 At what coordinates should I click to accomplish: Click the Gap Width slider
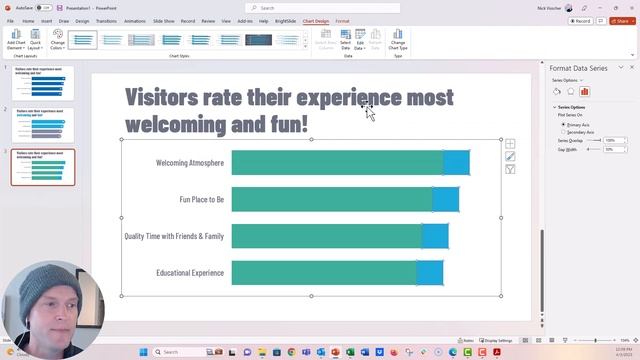tap(594, 149)
